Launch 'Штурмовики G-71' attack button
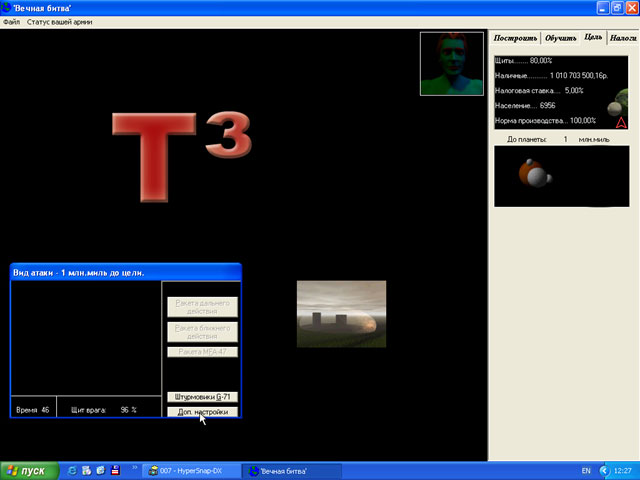Viewport: 640px width, 480px height. click(202, 397)
